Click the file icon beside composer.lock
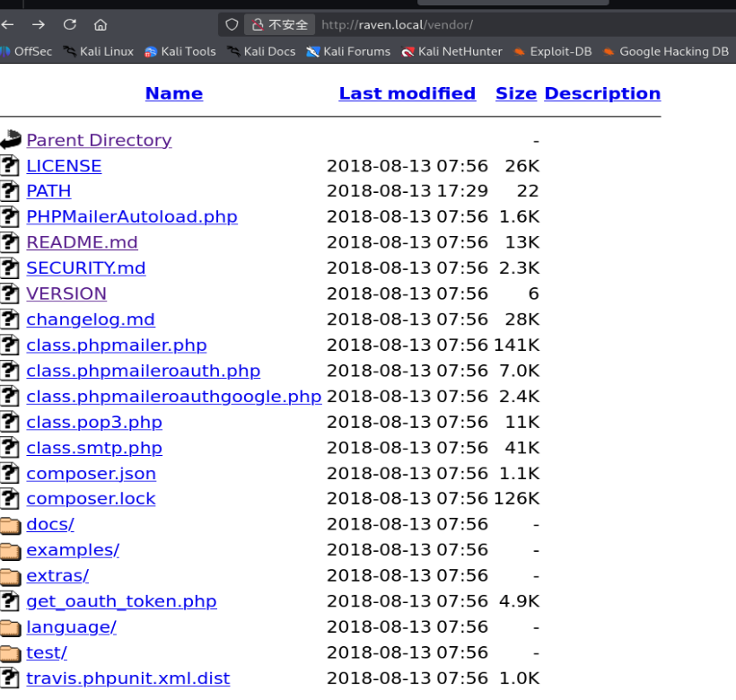 click(x=10, y=499)
